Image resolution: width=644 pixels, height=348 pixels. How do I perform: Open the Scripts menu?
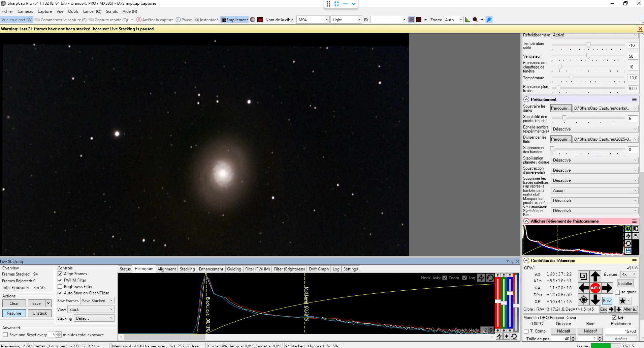(112, 11)
